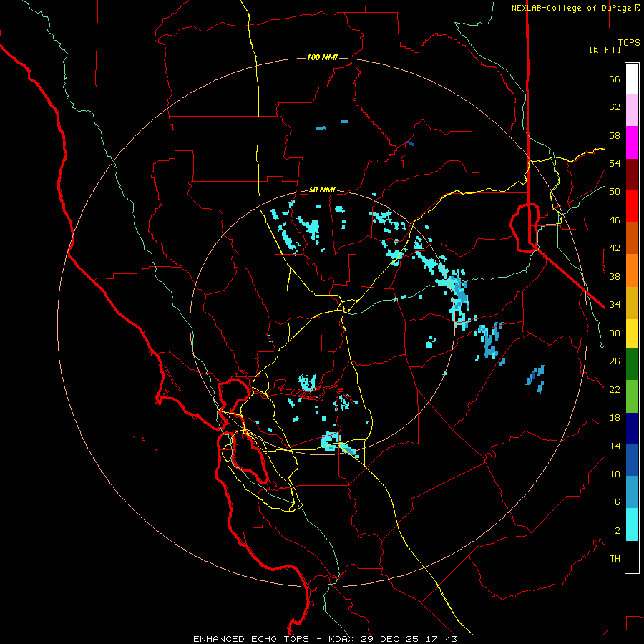The image size is (644, 644).
Task: Click the 'TH' legend label
Action: pos(615,559)
